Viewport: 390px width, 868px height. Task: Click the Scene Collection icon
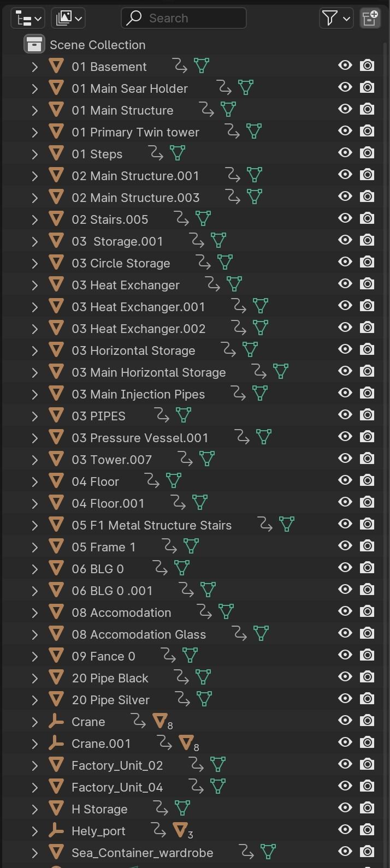tap(34, 44)
